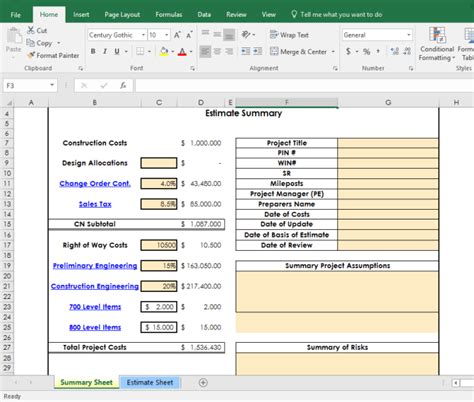This screenshot has width=474, height=402.
Task: Click the Middle Align icon
Action: pyautogui.click(x=217, y=34)
